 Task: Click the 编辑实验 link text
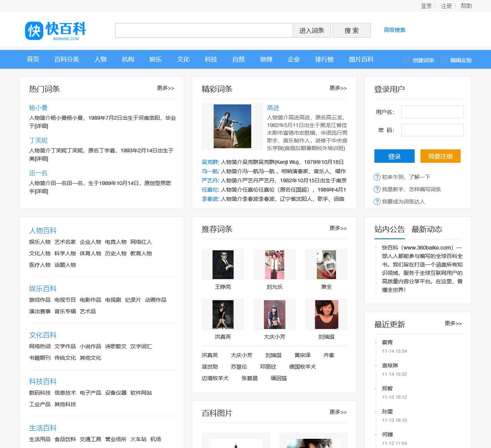click(x=461, y=60)
